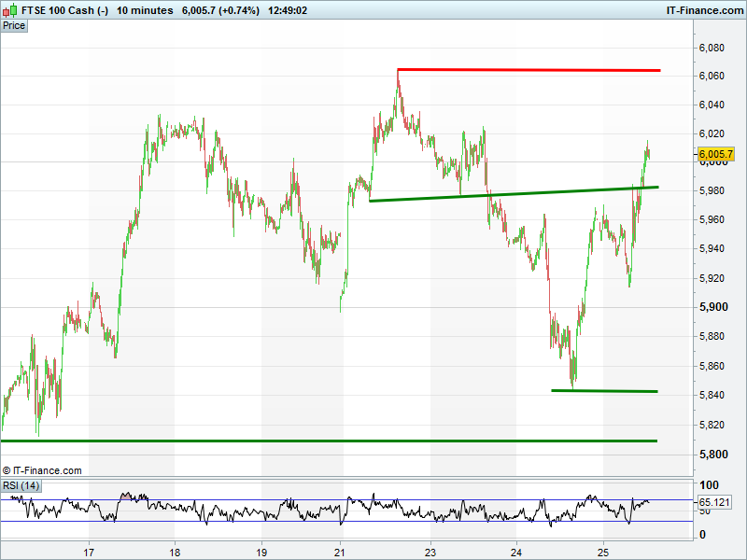747x560 pixels.
Task: Open the 10 minutes timeframe selector
Action: point(145,10)
